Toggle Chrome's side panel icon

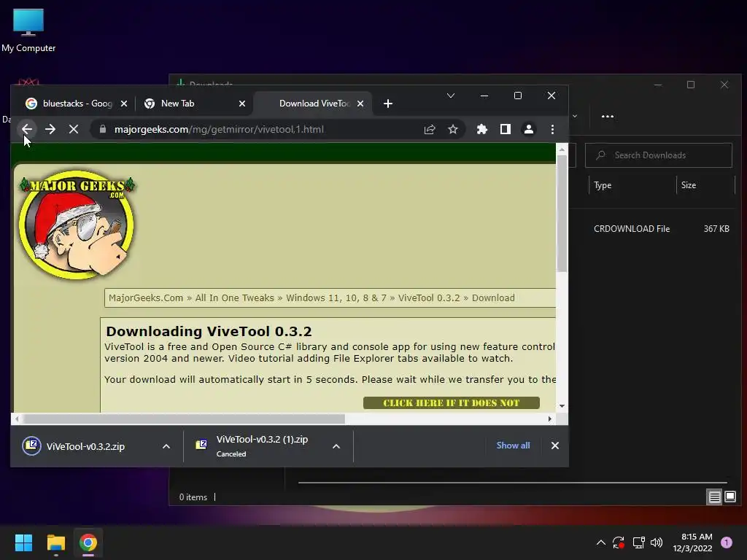pos(506,129)
